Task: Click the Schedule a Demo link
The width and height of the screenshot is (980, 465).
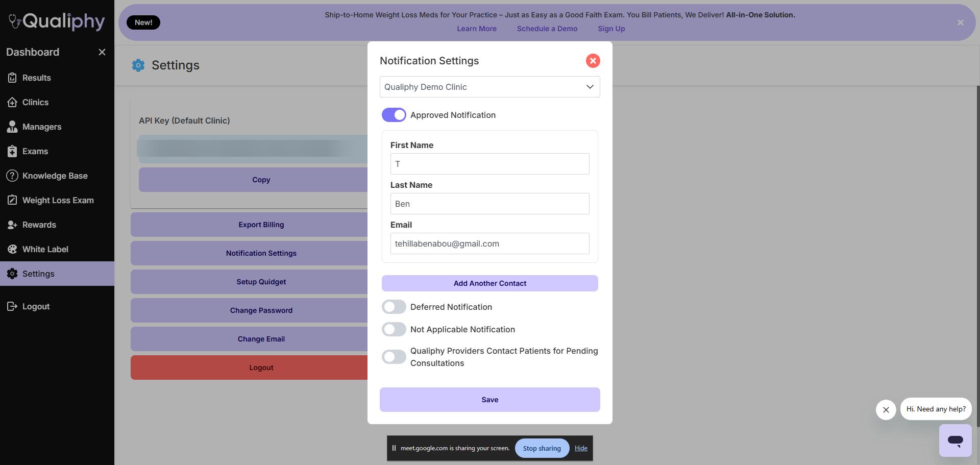Action: point(547,29)
